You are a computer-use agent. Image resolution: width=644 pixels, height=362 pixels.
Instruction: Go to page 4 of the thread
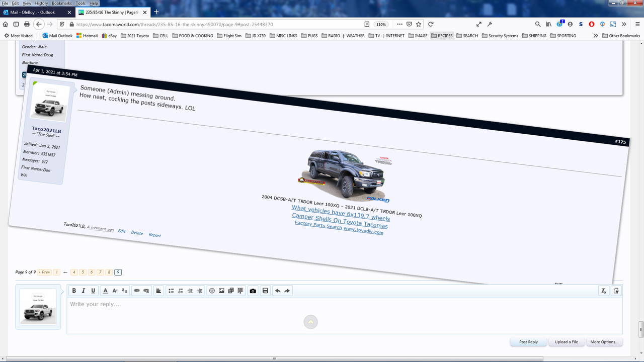click(74, 272)
